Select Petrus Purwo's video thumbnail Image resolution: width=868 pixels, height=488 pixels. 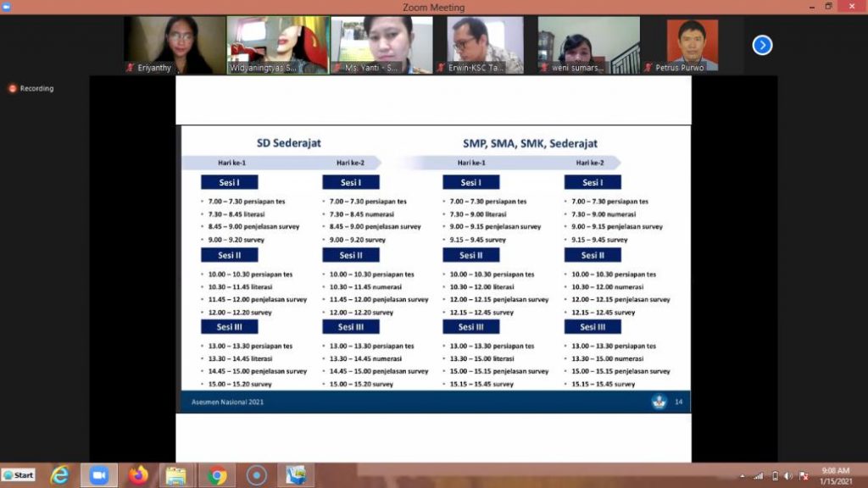692,45
